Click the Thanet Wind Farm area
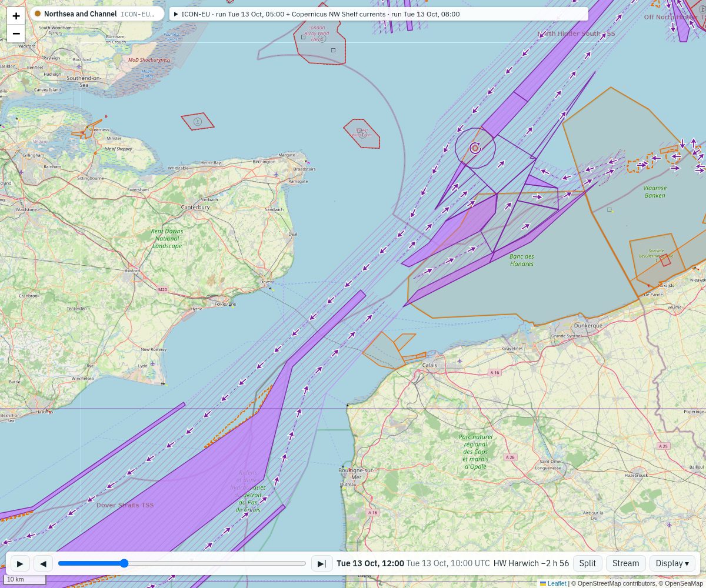 click(x=361, y=133)
